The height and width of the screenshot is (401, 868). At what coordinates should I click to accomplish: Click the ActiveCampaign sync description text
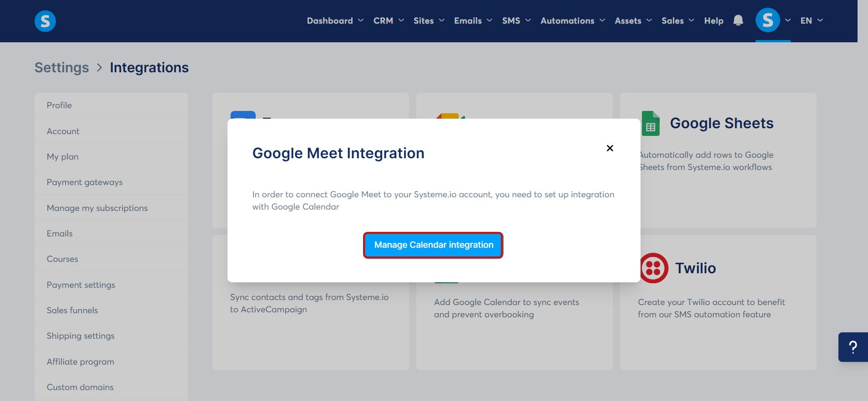click(x=309, y=303)
